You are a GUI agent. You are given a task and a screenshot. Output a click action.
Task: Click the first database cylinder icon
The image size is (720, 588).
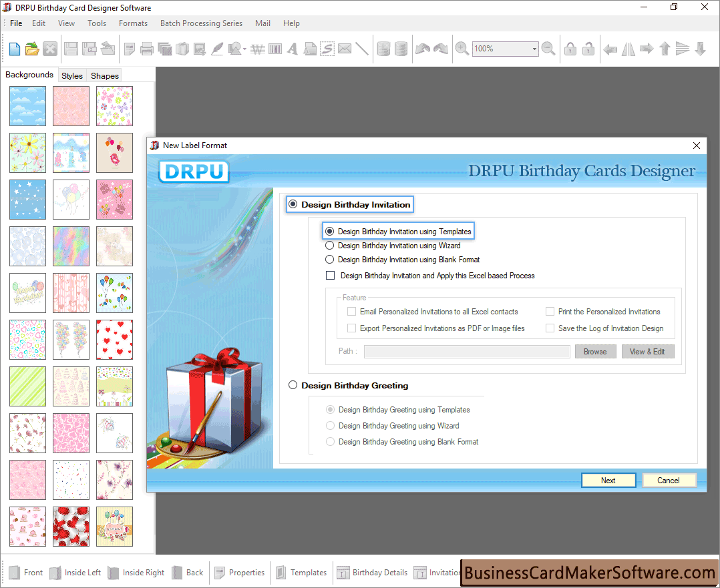(x=383, y=49)
